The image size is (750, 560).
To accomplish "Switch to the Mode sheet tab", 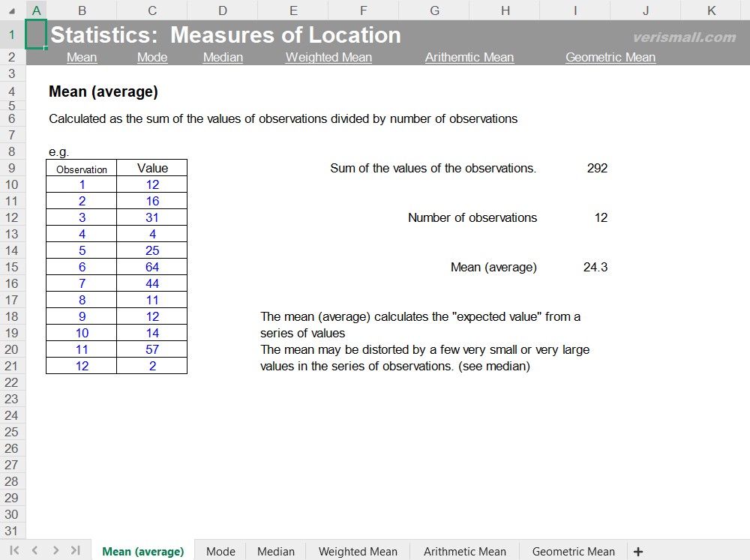I will pyautogui.click(x=220, y=551).
